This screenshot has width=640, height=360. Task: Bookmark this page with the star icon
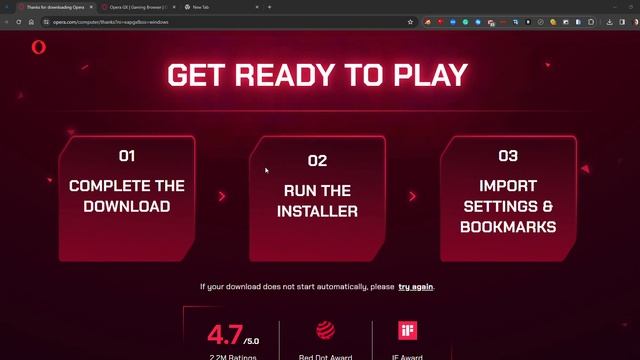click(410, 22)
